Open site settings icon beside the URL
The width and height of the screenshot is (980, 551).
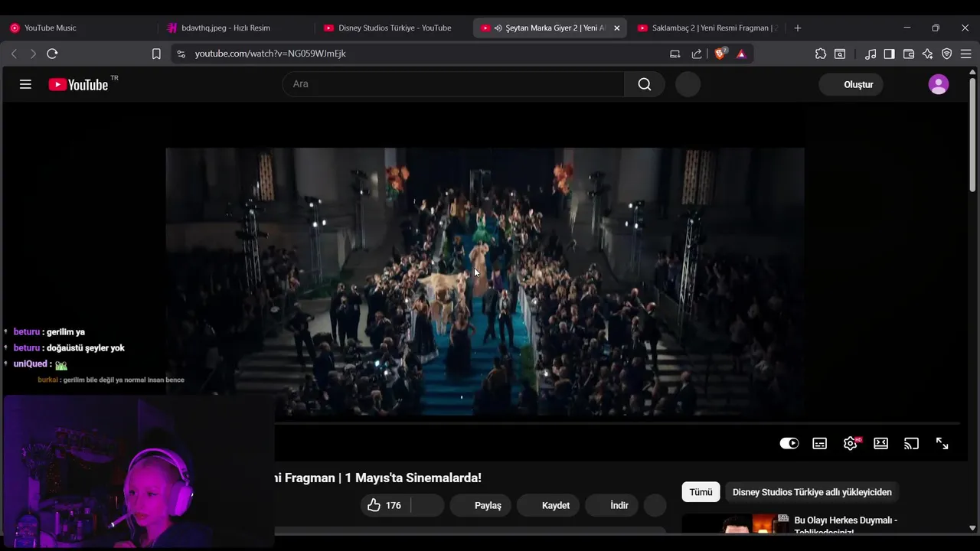(181, 54)
